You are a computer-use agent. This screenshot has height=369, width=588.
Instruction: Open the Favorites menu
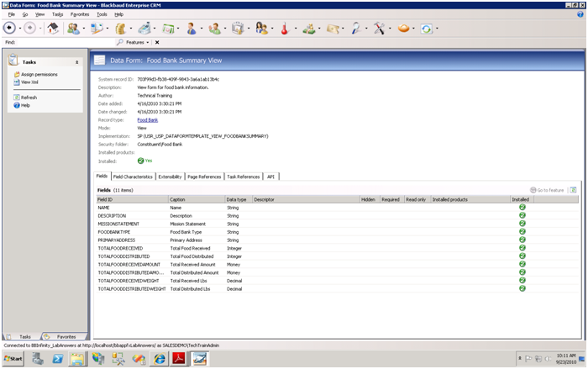coord(80,14)
